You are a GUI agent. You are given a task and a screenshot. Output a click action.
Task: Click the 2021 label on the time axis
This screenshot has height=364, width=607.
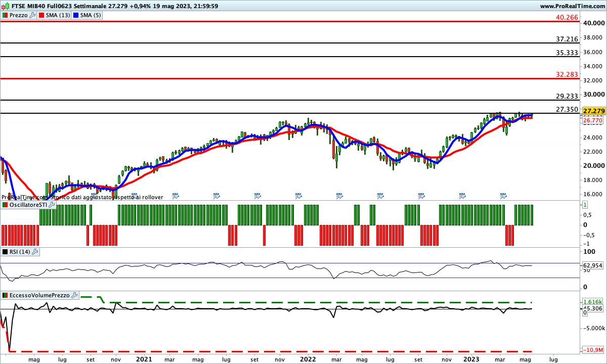(144, 359)
